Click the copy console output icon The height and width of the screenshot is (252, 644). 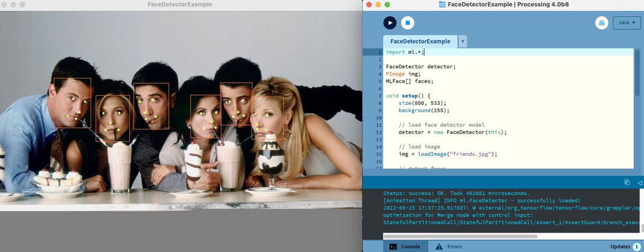(627, 183)
